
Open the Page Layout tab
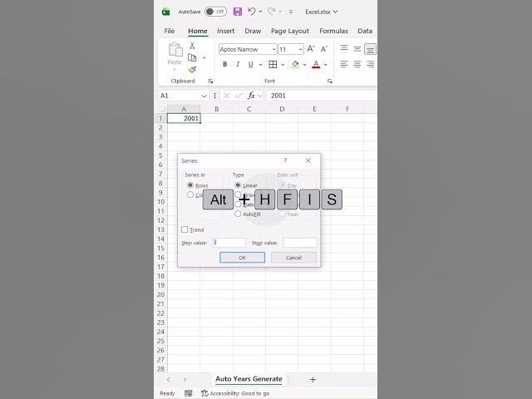[x=290, y=31]
